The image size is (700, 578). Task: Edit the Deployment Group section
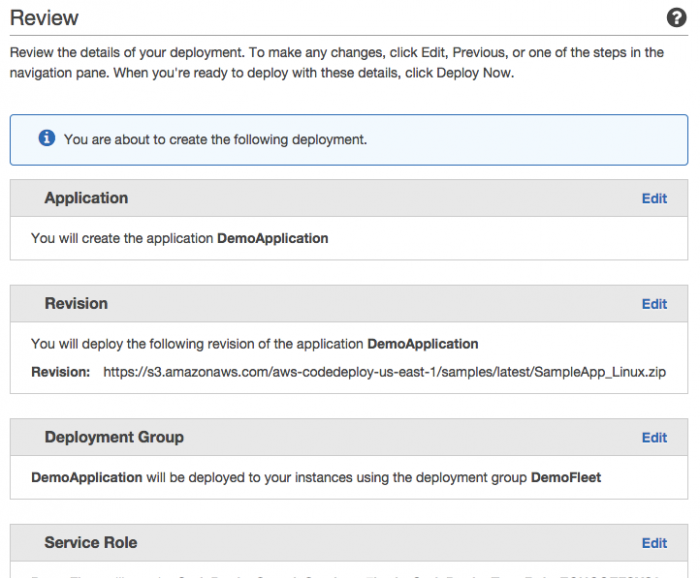pyautogui.click(x=654, y=437)
